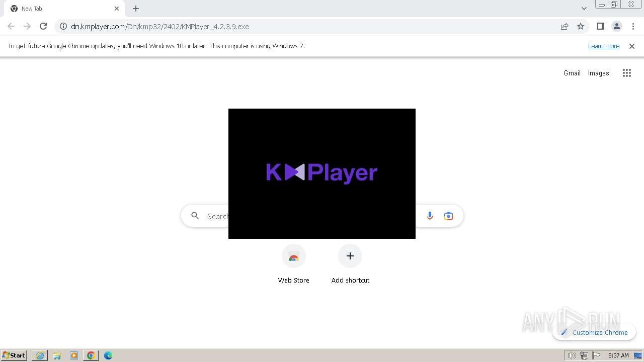Open the Learn more link
This screenshot has height=362, width=644.
point(604,46)
